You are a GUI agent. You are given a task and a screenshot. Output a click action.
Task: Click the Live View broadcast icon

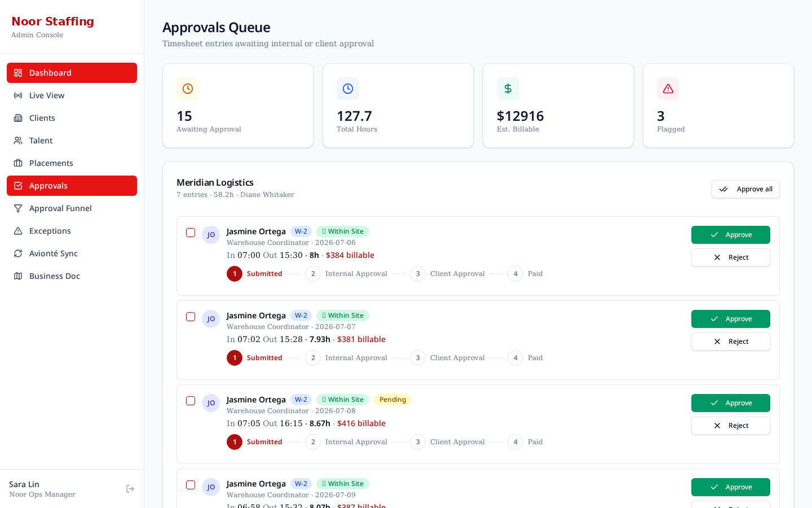pos(18,95)
